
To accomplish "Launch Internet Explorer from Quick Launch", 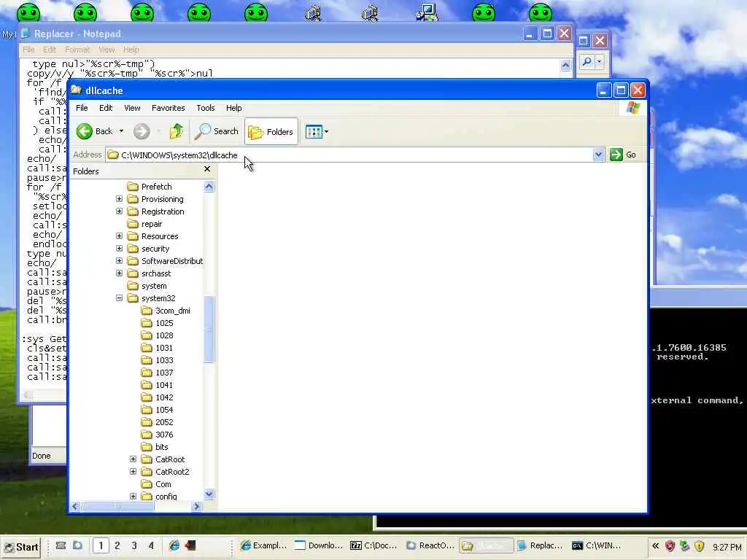I will tap(174, 545).
